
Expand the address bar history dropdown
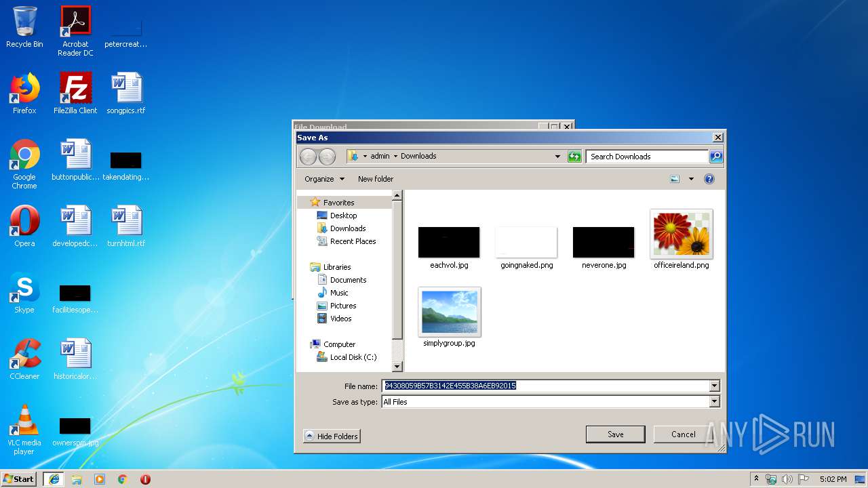click(x=557, y=157)
